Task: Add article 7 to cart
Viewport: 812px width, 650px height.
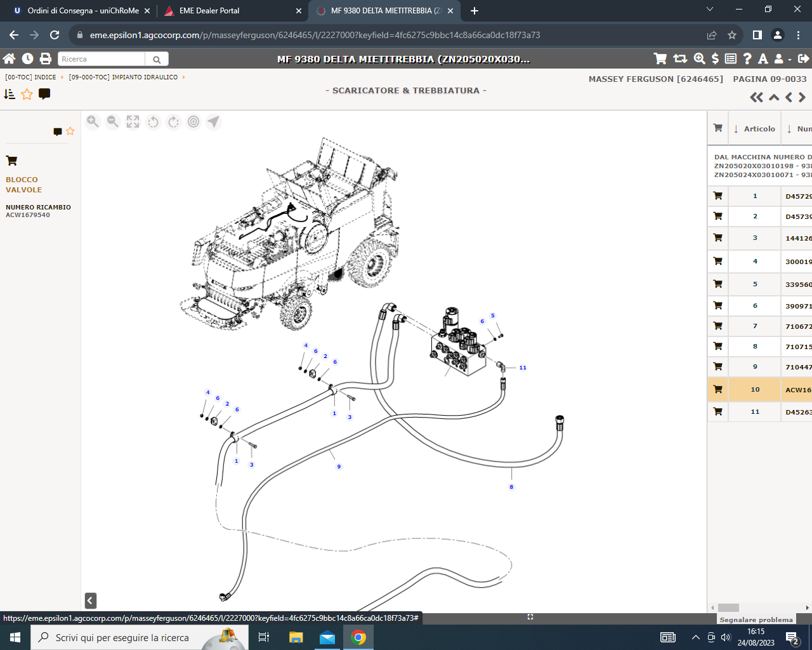Action: pos(717,326)
